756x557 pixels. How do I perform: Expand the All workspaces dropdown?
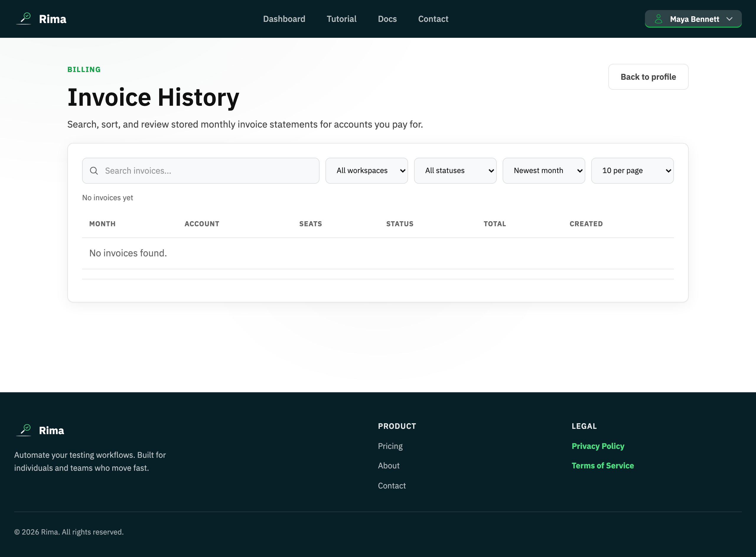click(x=366, y=171)
